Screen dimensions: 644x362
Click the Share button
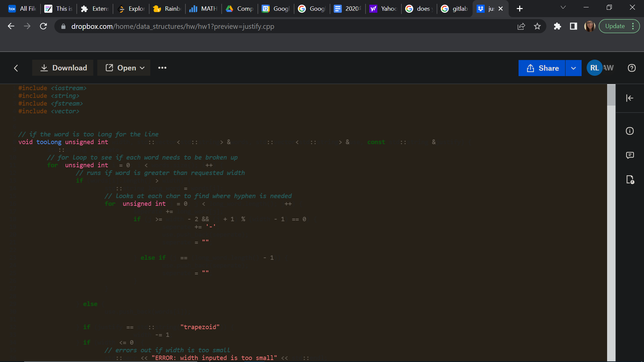tap(542, 68)
